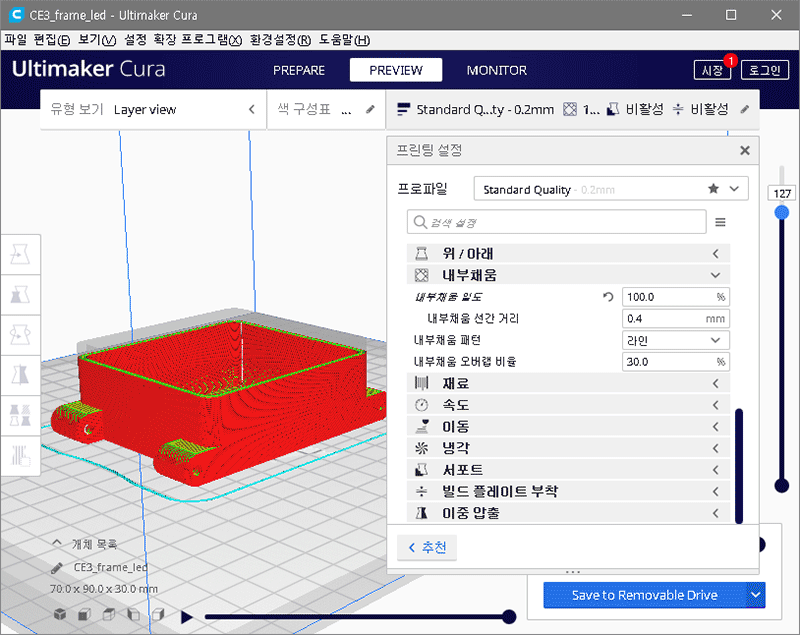The height and width of the screenshot is (635, 800).
Task: Open the settings visibility hamburger menu
Action: 720,222
